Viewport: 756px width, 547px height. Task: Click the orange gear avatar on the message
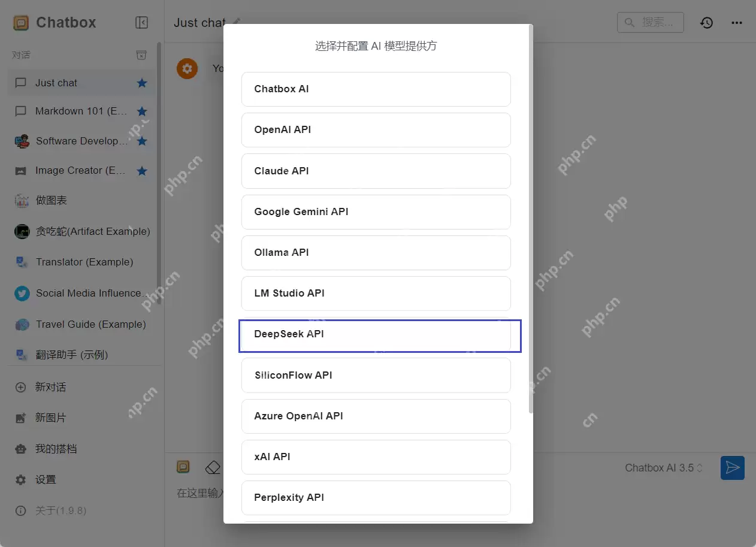tap(187, 68)
